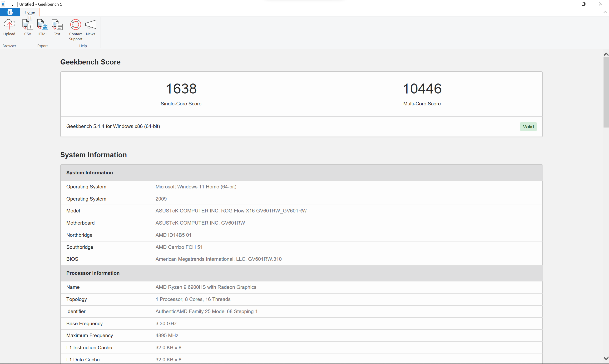Select the Multi-Core Score label
The height and width of the screenshot is (364, 609).
click(x=422, y=104)
